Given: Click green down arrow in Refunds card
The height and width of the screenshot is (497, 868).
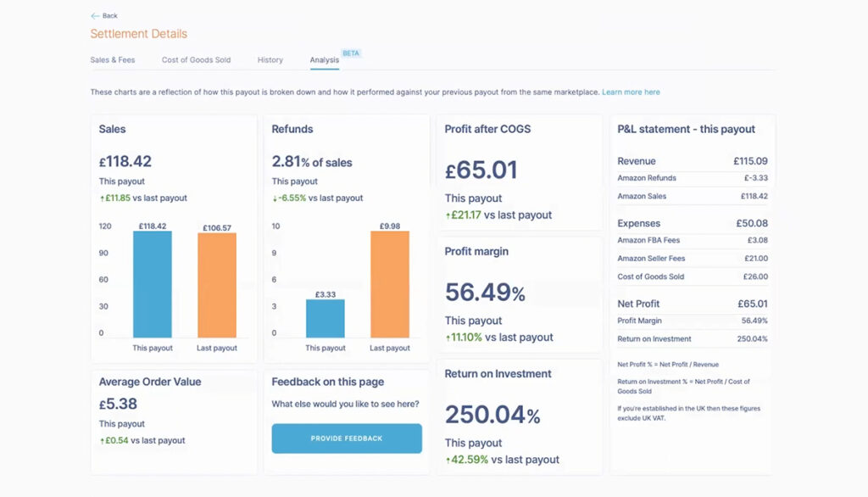Looking at the screenshot, I should 274,198.
